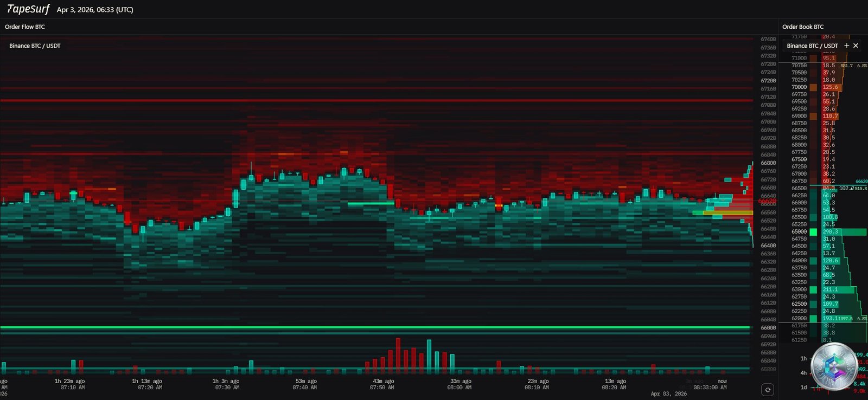Select the 65000 order book price row
Screen dimensions: 868x400
pos(823,231)
